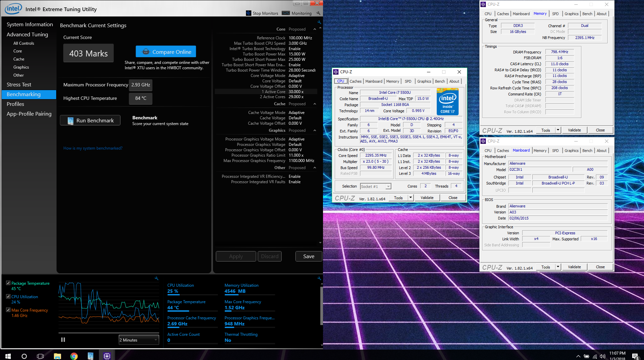Click the Intel Core i7 badge in CPU-Z
The image size is (644, 360).
pos(448,102)
